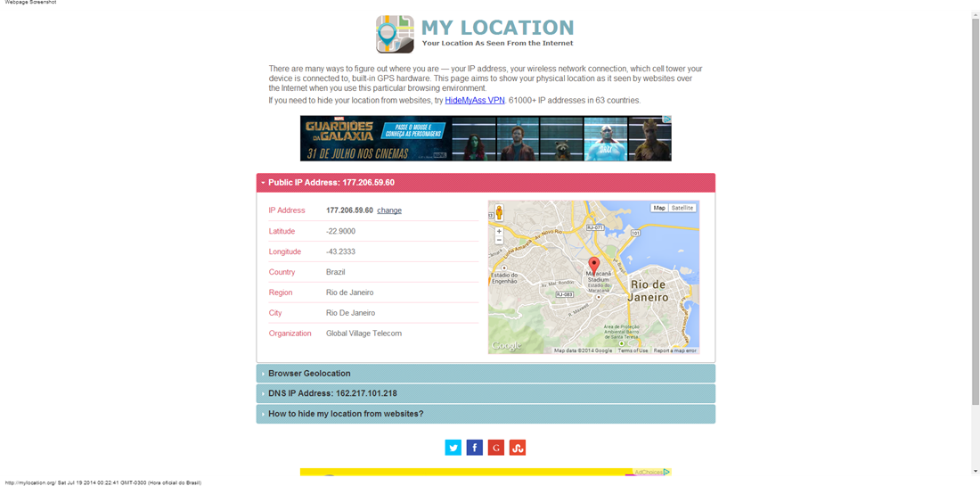Click the Country value Brazil

pos(336,272)
